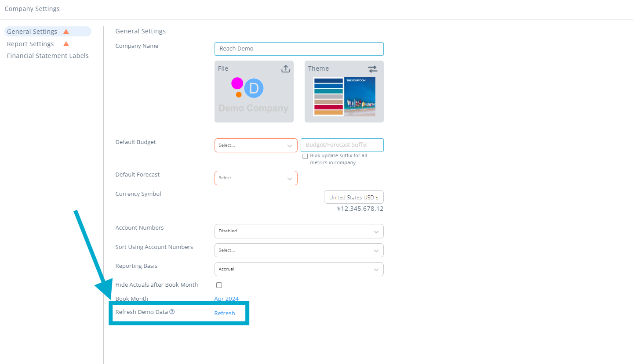Image resolution: width=633 pixels, height=364 pixels.
Task: Open the Default Budget dropdown
Action: 255,145
